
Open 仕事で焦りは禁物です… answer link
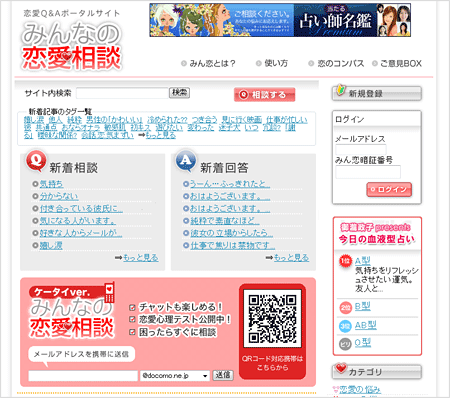click(233, 245)
